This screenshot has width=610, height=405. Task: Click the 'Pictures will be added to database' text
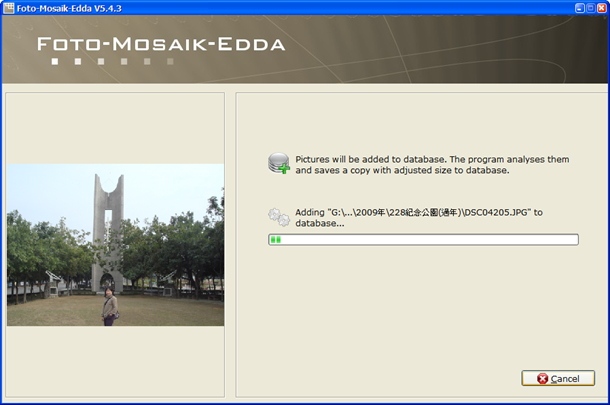tap(432, 165)
